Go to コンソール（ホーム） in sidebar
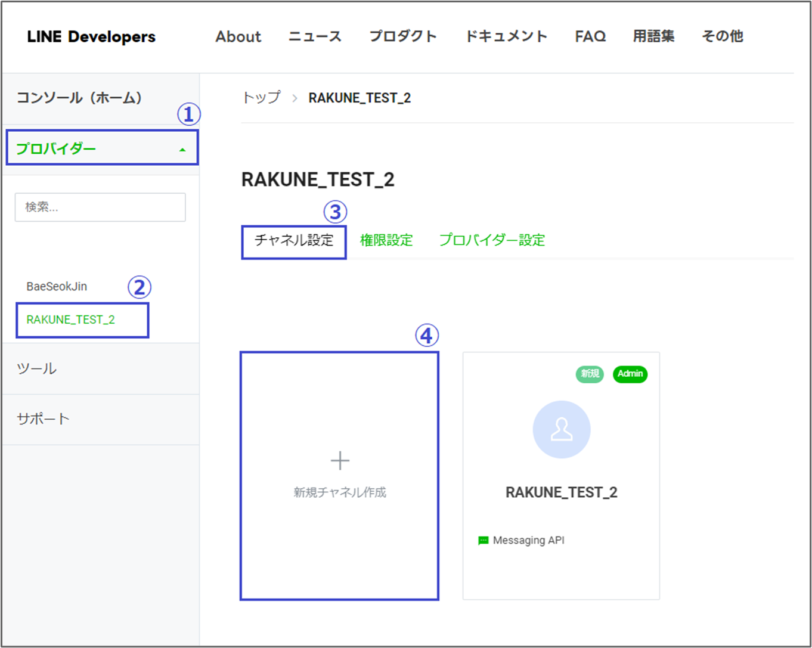This screenshot has width=812, height=648. point(79,98)
